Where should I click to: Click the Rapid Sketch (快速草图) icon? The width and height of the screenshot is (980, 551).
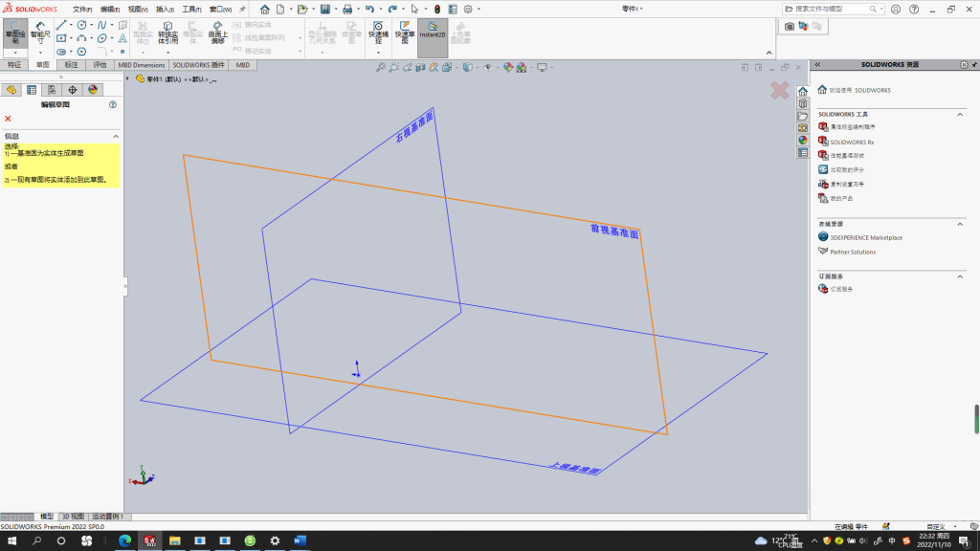coord(405,33)
